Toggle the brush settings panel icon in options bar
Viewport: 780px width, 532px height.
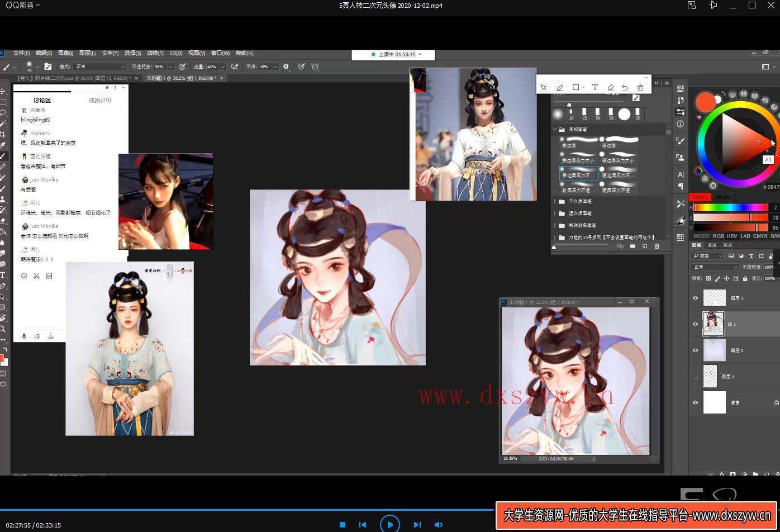click(48, 66)
